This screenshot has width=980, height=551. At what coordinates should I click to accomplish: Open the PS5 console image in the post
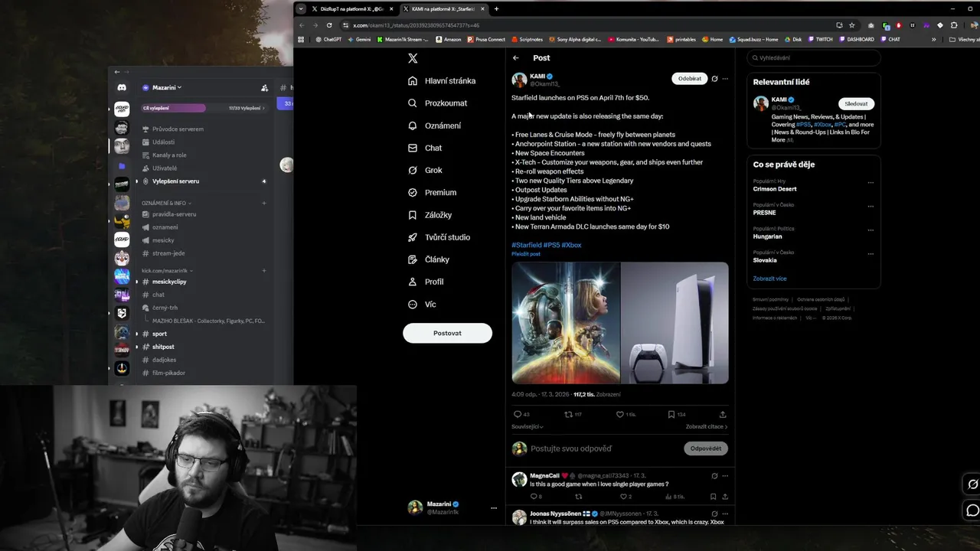point(675,323)
